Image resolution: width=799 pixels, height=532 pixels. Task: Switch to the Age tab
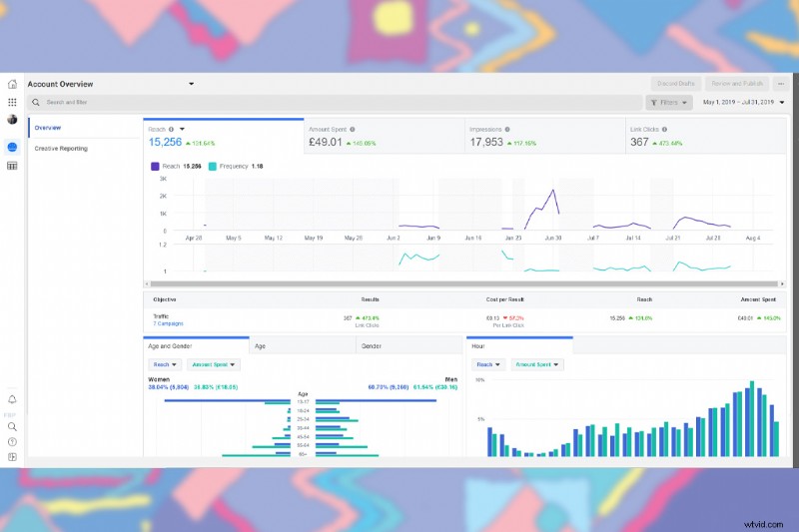(303, 345)
